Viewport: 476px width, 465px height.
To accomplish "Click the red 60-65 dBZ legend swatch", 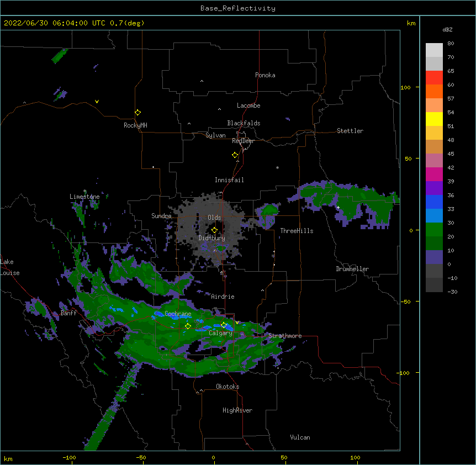I will click(x=434, y=78).
